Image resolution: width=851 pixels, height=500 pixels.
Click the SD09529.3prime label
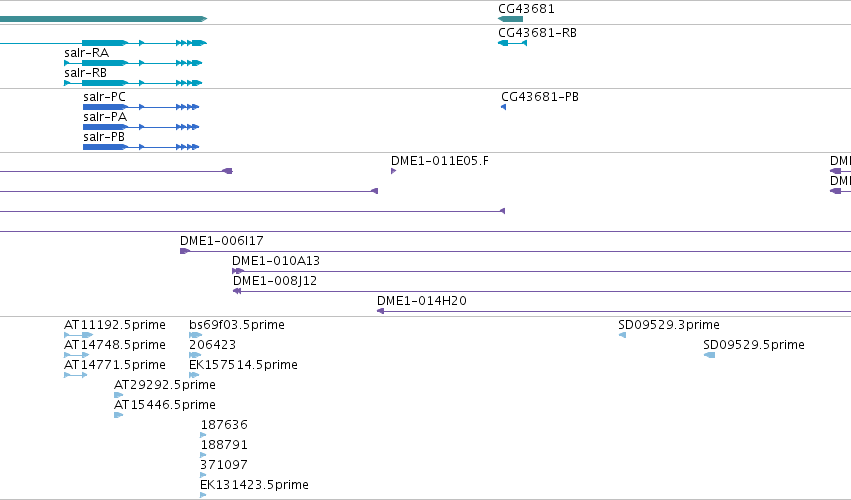669,325
